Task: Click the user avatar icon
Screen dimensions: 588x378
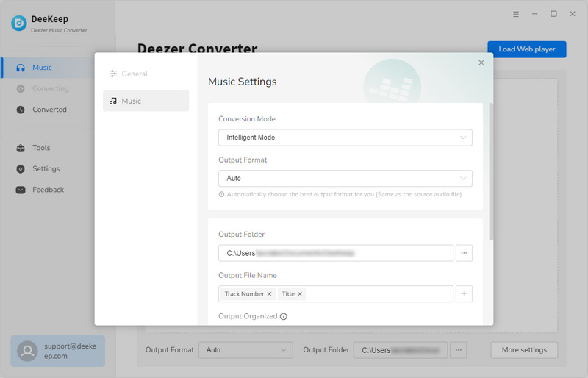Action: 27,351
